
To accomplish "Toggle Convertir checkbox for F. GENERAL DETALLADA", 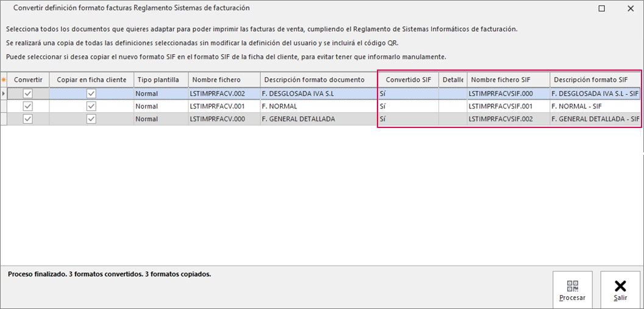I will tap(27, 119).
